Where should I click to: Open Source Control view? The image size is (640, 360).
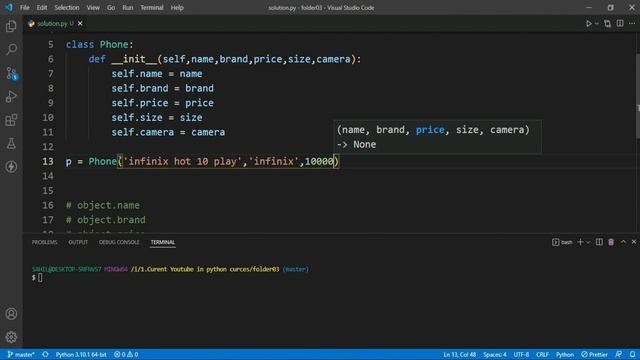(11, 73)
